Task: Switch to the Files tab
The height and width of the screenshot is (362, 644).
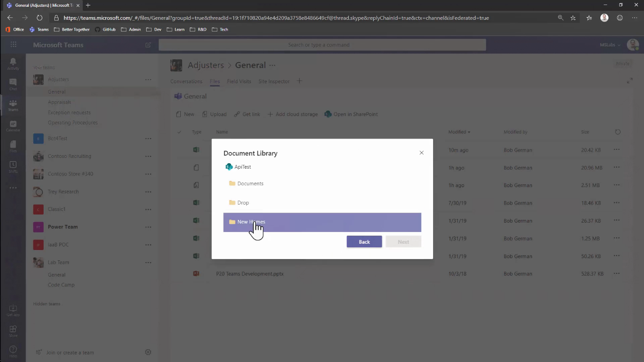Action: tap(215, 81)
